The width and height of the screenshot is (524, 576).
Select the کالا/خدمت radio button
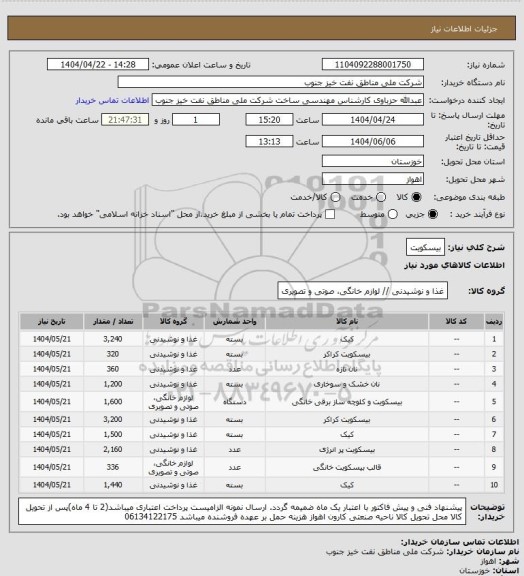click(x=335, y=197)
